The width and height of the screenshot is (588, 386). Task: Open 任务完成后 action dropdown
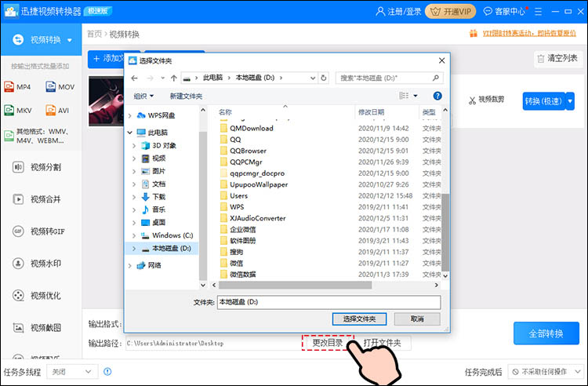click(x=546, y=372)
